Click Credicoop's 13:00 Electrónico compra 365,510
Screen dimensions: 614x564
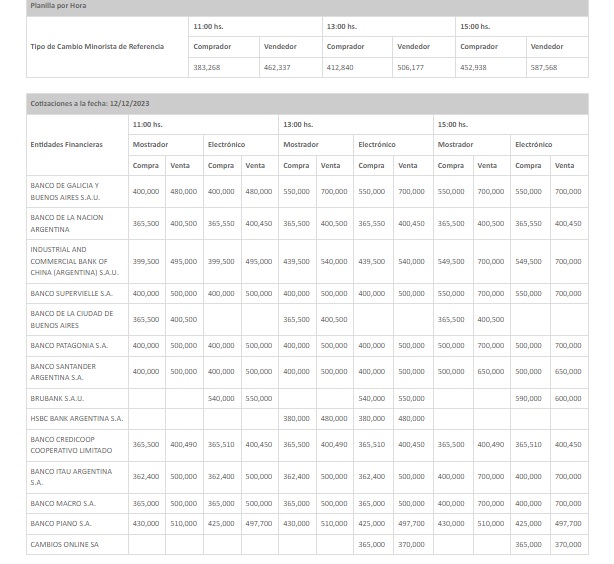tap(372, 445)
